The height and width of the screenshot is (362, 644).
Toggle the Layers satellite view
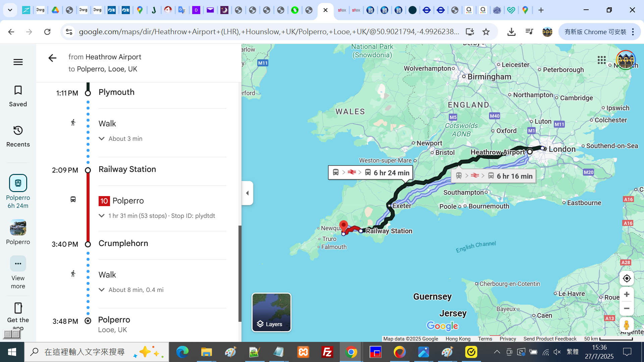tap(271, 312)
